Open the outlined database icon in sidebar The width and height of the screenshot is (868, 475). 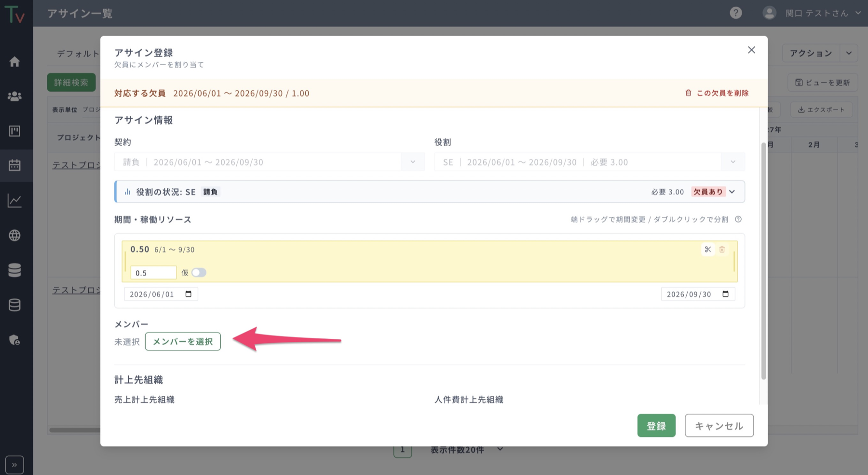14,305
